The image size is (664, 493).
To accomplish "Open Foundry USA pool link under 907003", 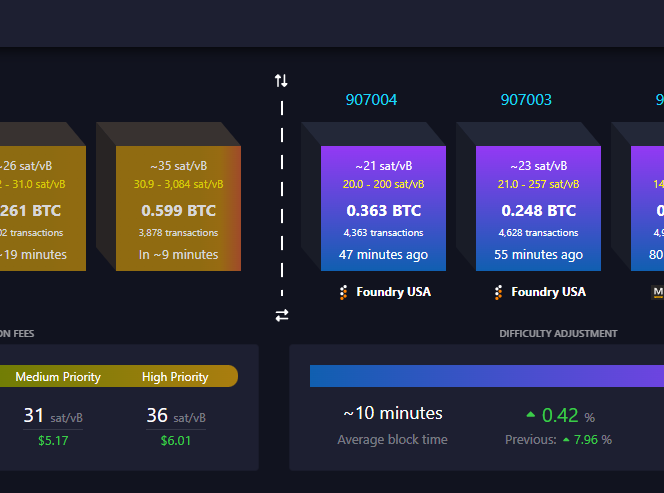I will [x=548, y=292].
